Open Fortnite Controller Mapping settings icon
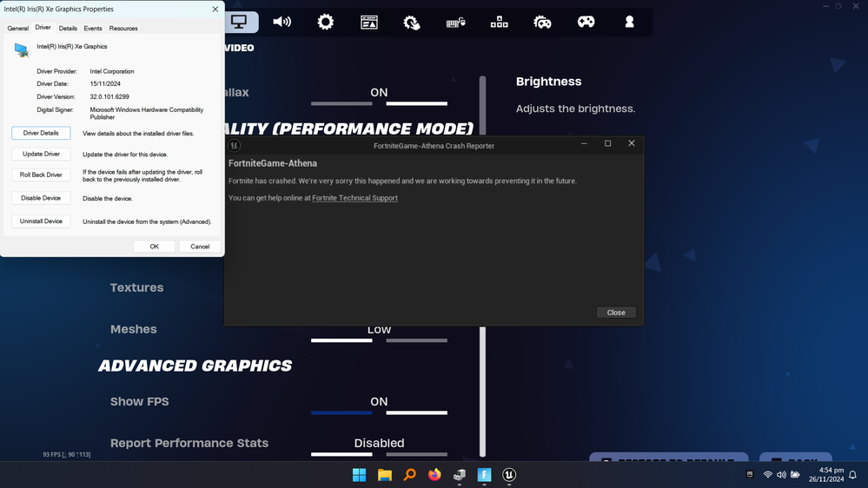Viewport: 868px width, 488px height. [x=499, y=22]
